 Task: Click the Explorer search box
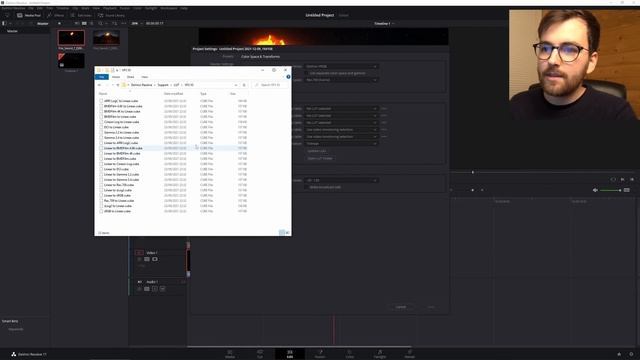click(271, 85)
